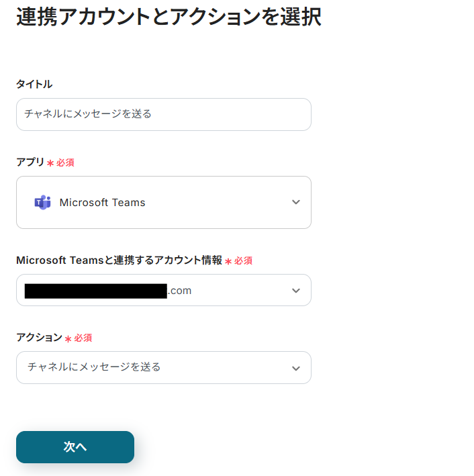Click the red asterisk beside アクション
The image size is (474, 476).
pyautogui.click(x=68, y=339)
